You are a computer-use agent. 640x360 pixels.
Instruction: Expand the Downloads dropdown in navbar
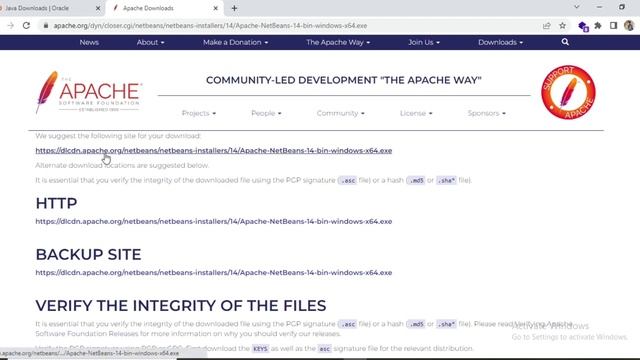(x=500, y=42)
